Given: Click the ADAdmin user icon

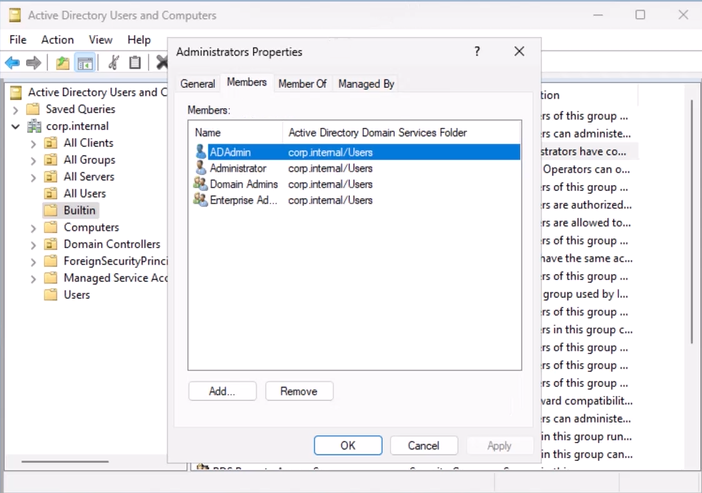Looking at the screenshot, I should (x=201, y=152).
